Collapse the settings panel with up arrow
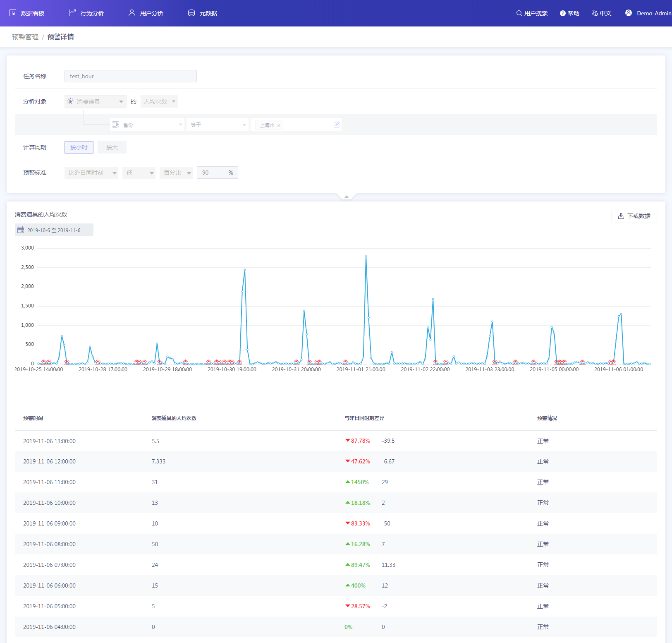This screenshot has height=643, width=672. (x=347, y=197)
